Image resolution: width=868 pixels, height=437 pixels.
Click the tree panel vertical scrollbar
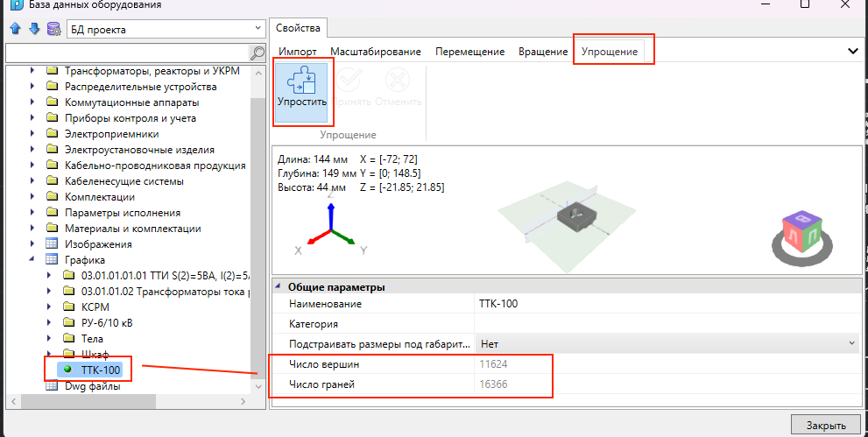(258, 219)
